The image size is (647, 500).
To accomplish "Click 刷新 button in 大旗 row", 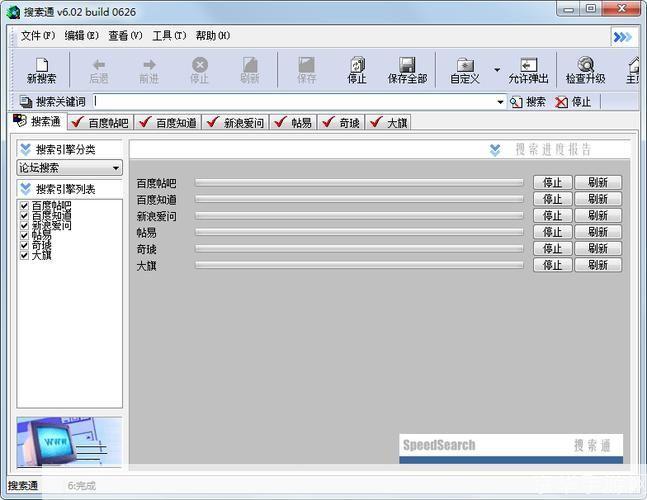I will pos(598,265).
